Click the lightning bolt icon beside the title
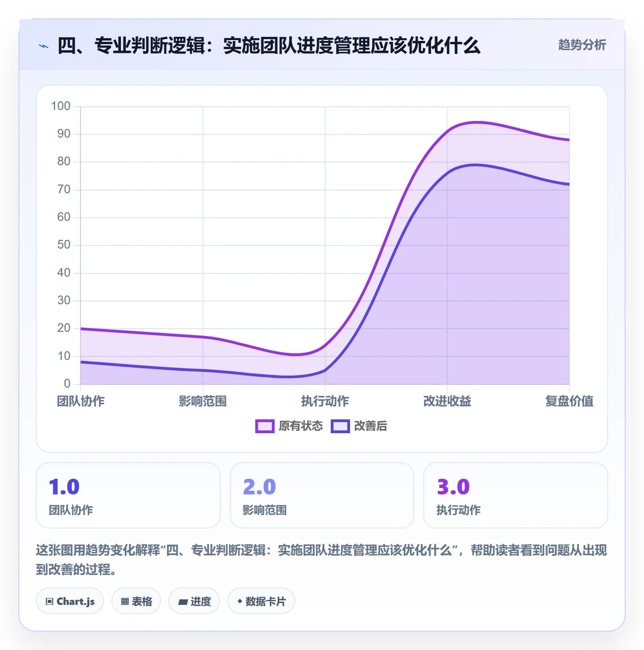The image size is (644, 650). (44, 46)
